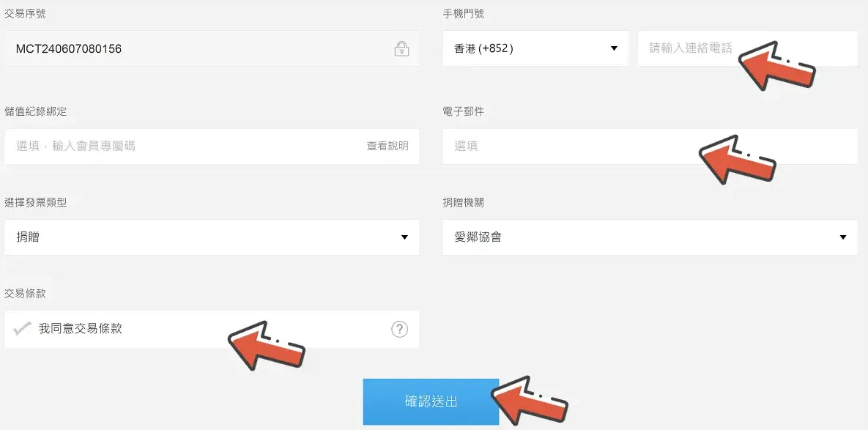Viewport: 868px width, 430px height.
Task: Click the 選擇發票類型 label
Action: (x=35, y=203)
